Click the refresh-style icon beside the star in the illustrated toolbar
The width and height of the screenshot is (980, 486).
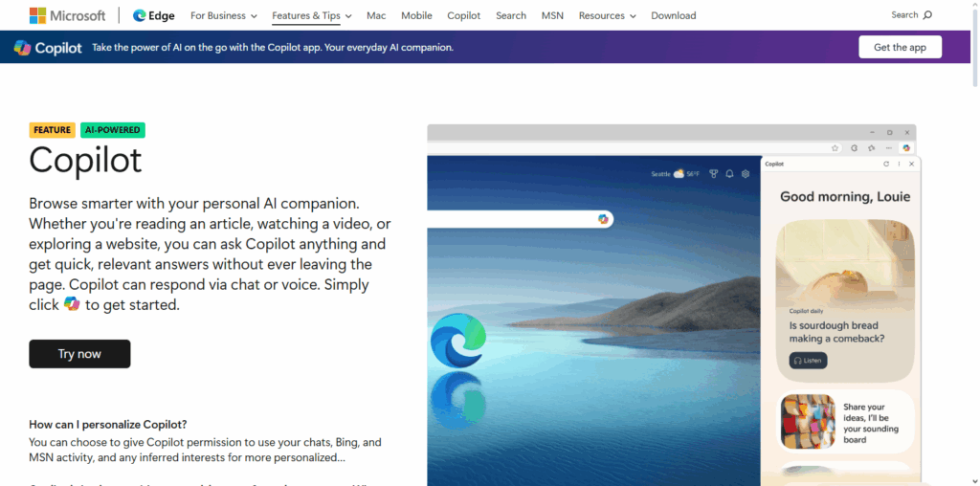click(855, 148)
